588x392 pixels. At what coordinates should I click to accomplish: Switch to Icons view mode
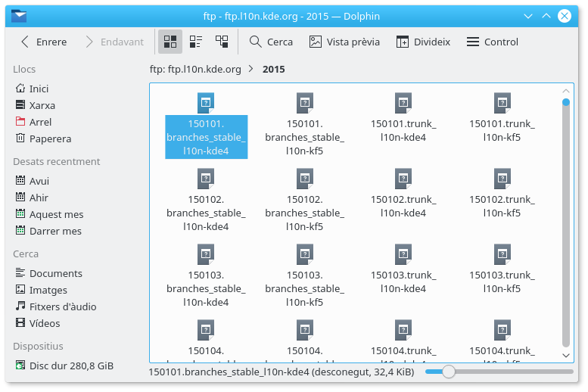(170, 42)
